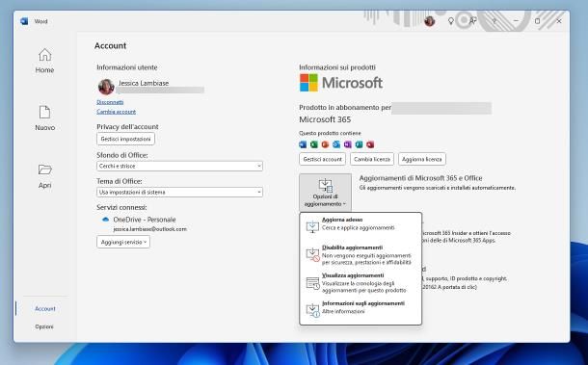Select Visualizza aggiornamenti menu entry
This screenshot has width=588, height=365.
(361, 283)
